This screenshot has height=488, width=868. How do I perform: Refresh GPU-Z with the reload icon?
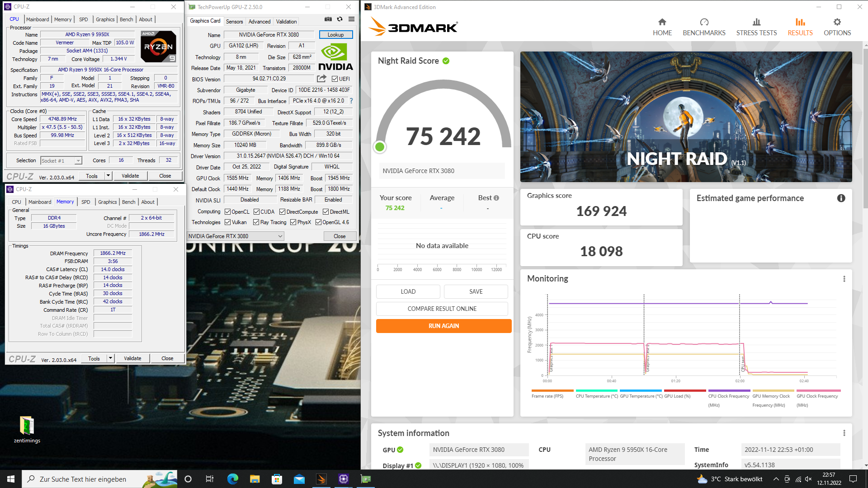click(x=340, y=19)
